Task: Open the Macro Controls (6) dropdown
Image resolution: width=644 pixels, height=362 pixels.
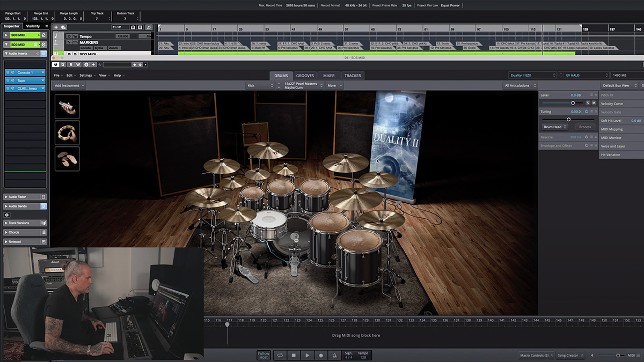Action: tap(536, 355)
